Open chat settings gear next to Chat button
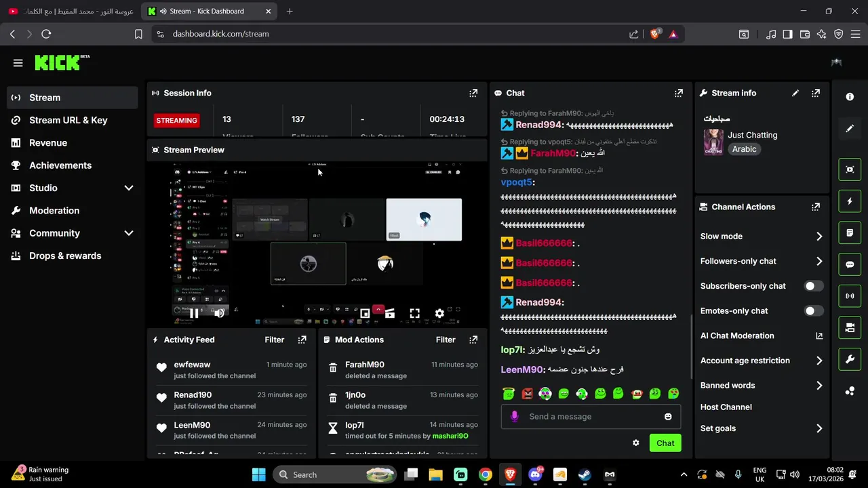This screenshot has height=488, width=868. pos(635,443)
